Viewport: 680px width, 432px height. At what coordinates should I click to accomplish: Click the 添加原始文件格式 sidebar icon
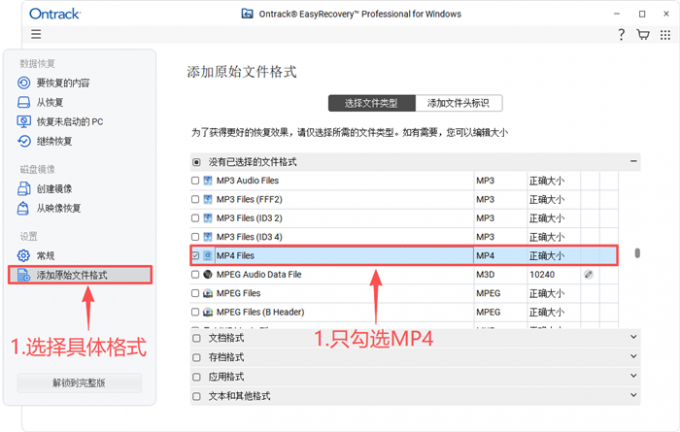click(x=23, y=275)
